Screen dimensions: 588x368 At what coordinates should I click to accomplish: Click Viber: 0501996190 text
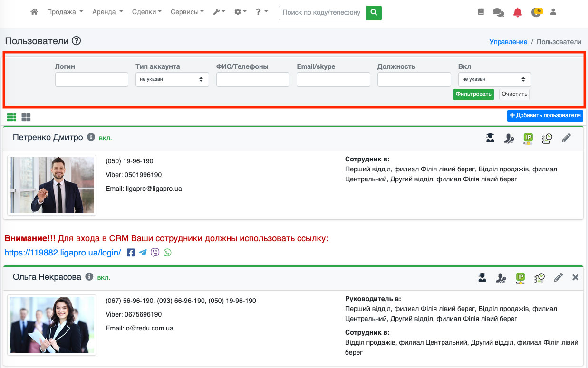134,175
